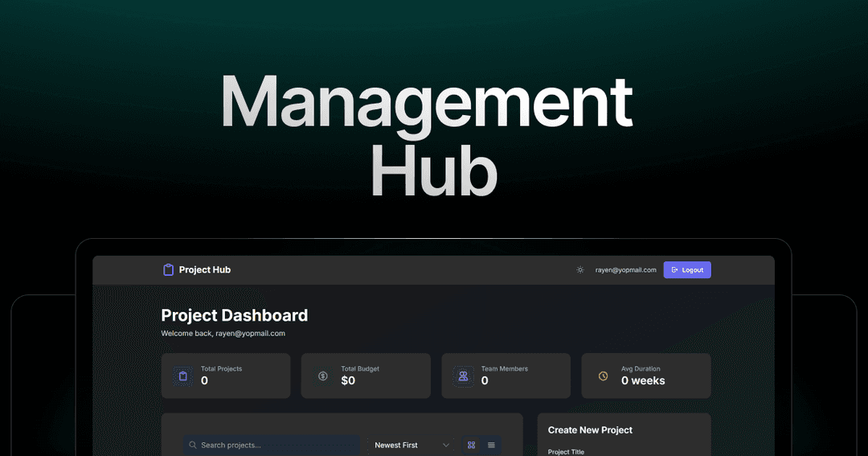This screenshot has width=868, height=456.
Task: Click the Project Dashboard page heading
Action: [235, 315]
